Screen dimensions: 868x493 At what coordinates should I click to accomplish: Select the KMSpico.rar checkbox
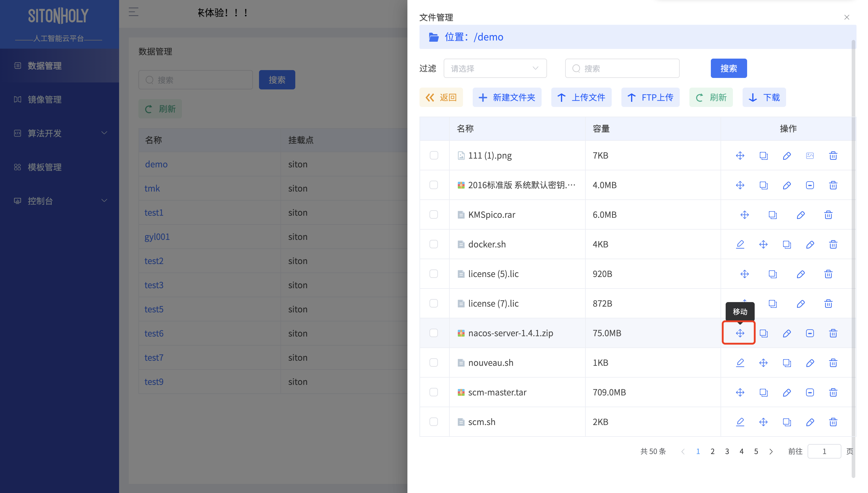[434, 215]
